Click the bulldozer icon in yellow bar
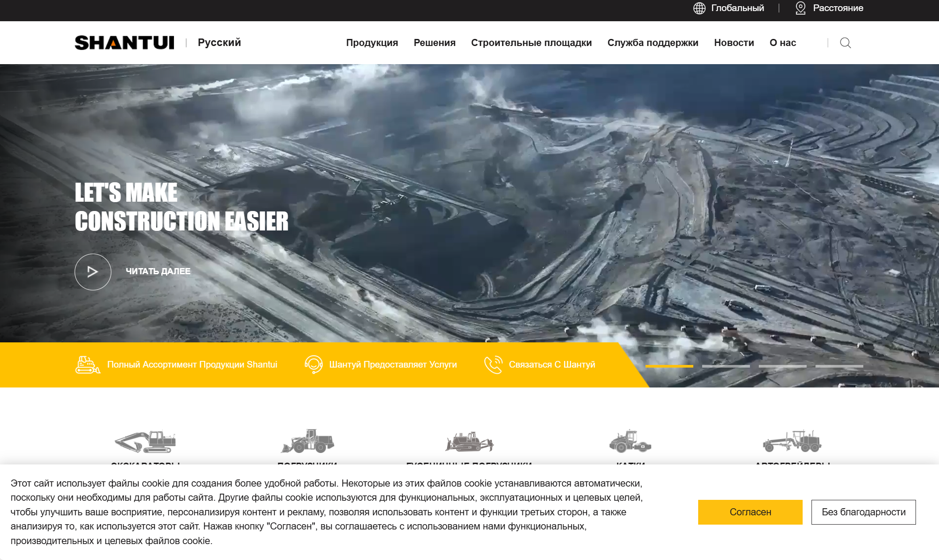This screenshot has width=939, height=560. coord(87,365)
